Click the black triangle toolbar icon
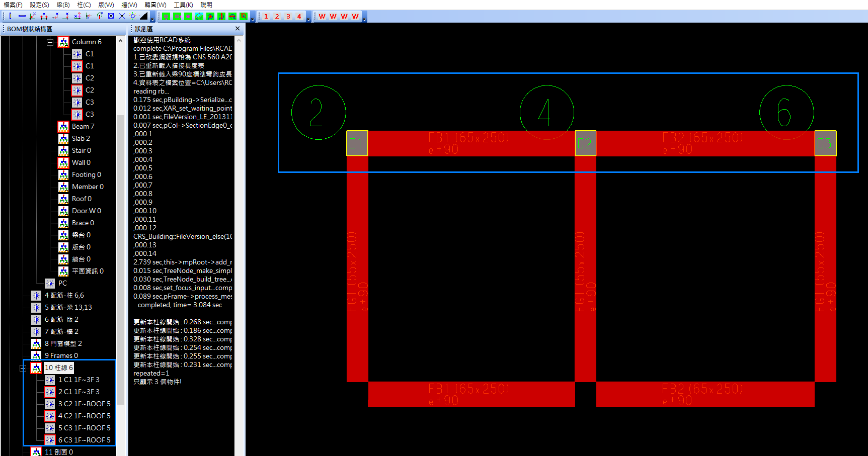The width and height of the screenshot is (868, 456). (144, 16)
